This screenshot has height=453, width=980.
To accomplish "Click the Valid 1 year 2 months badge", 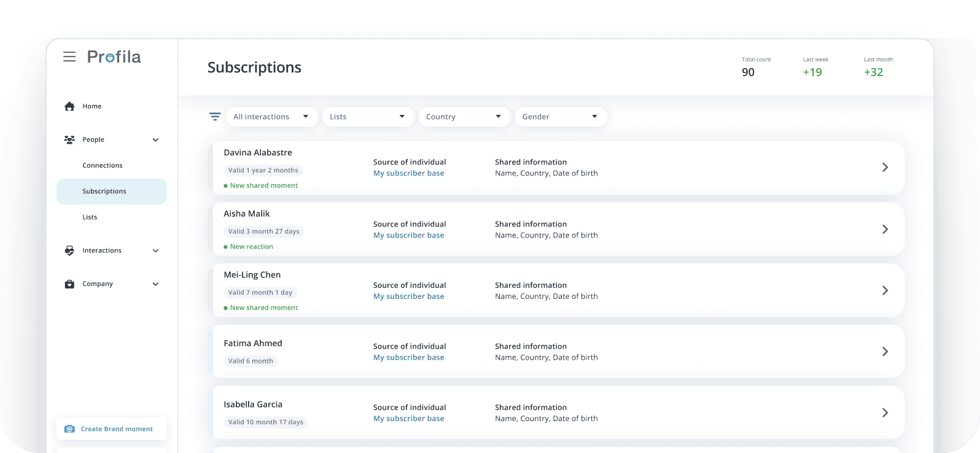I will tap(263, 171).
